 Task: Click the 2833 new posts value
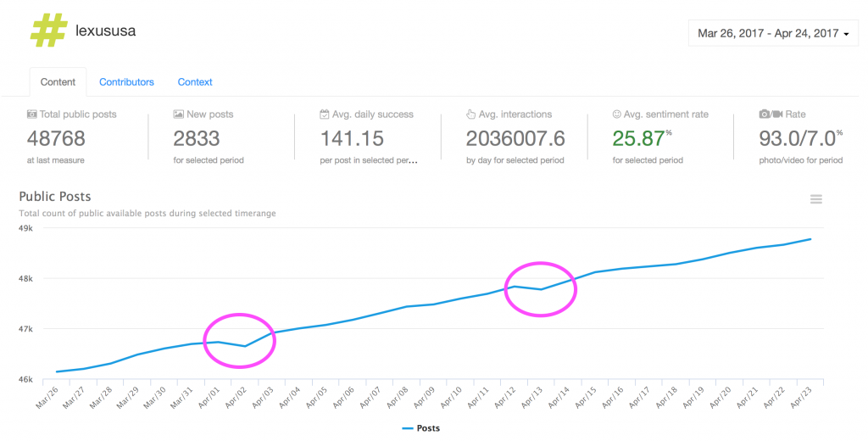197,138
